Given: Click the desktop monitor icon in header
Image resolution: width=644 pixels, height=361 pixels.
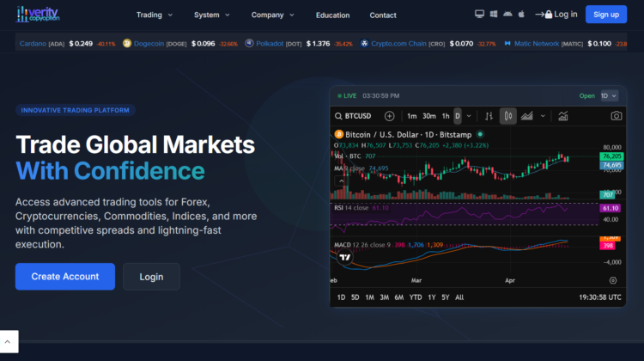Looking at the screenshot, I should pos(479,15).
